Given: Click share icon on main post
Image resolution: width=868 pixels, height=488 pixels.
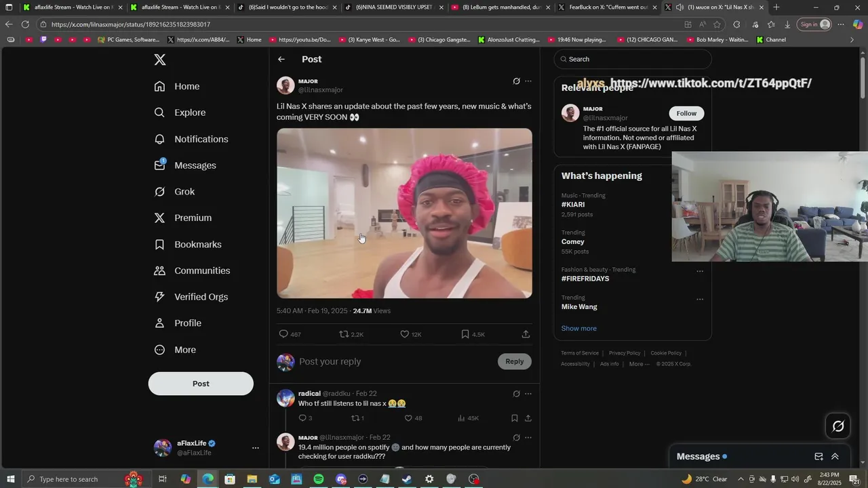Looking at the screenshot, I should [x=526, y=334].
